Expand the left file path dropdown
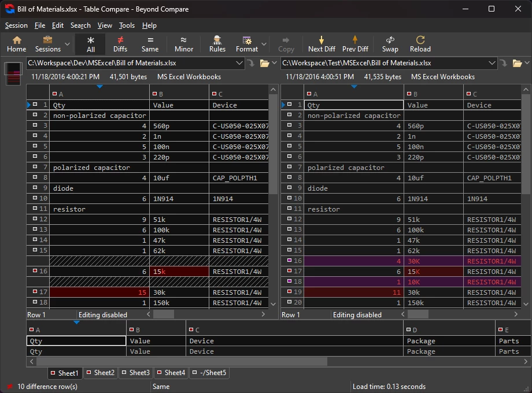The width and height of the screenshot is (532, 393). coord(240,63)
